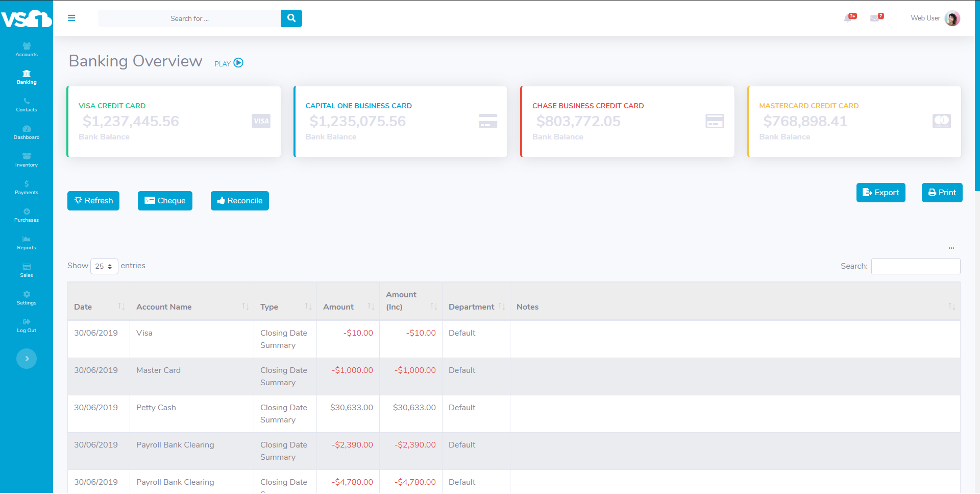Open Sales in sidebar
This screenshot has width=980, height=494.
tap(27, 270)
